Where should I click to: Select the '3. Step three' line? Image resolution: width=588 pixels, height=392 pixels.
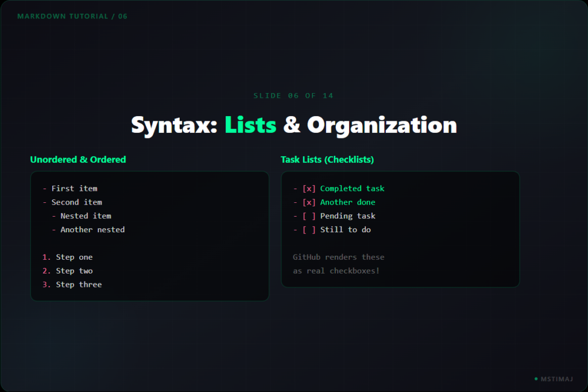pos(72,285)
